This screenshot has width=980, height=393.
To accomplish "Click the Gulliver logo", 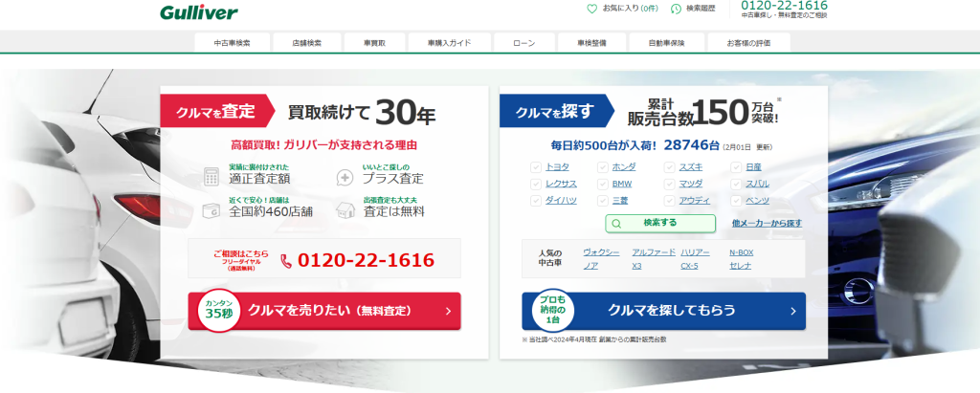I will pyautogui.click(x=198, y=11).
